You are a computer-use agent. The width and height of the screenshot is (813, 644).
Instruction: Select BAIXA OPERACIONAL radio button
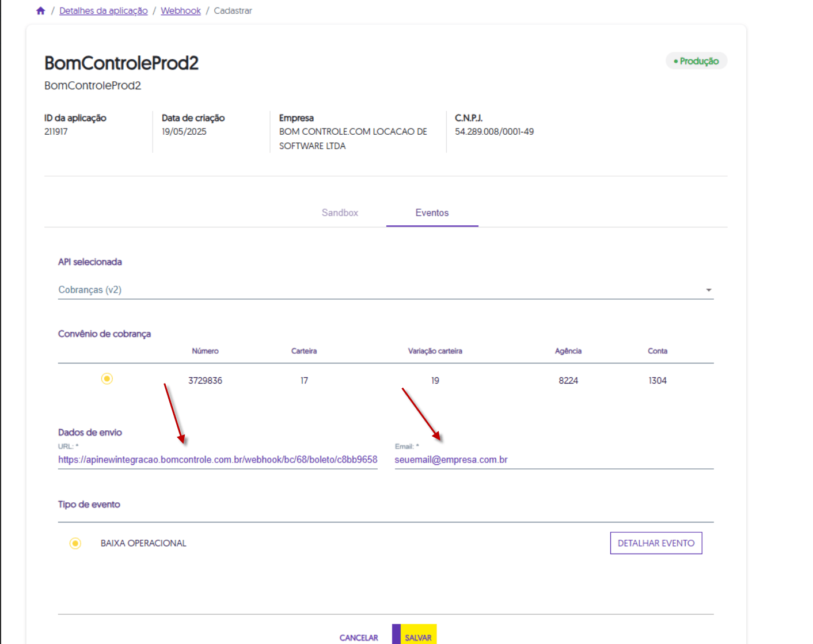click(75, 543)
